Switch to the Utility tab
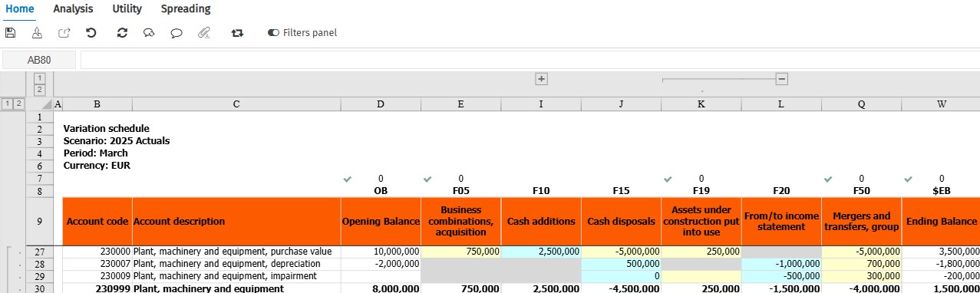980x293 pixels. tap(127, 9)
